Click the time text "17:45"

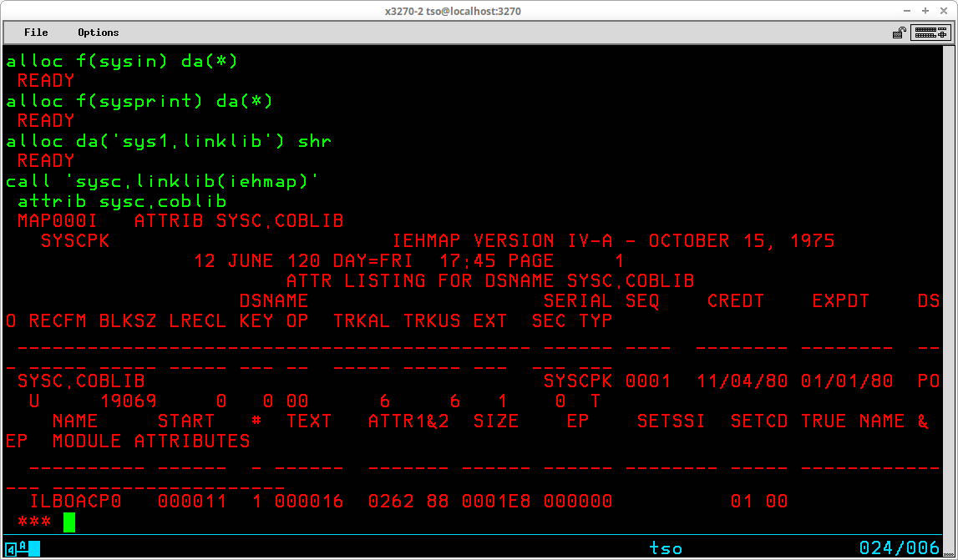click(468, 261)
